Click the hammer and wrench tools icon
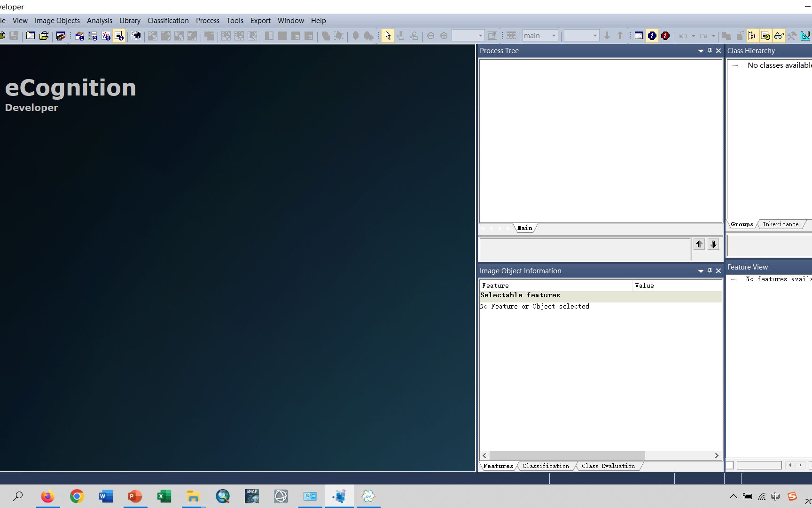 [792, 36]
